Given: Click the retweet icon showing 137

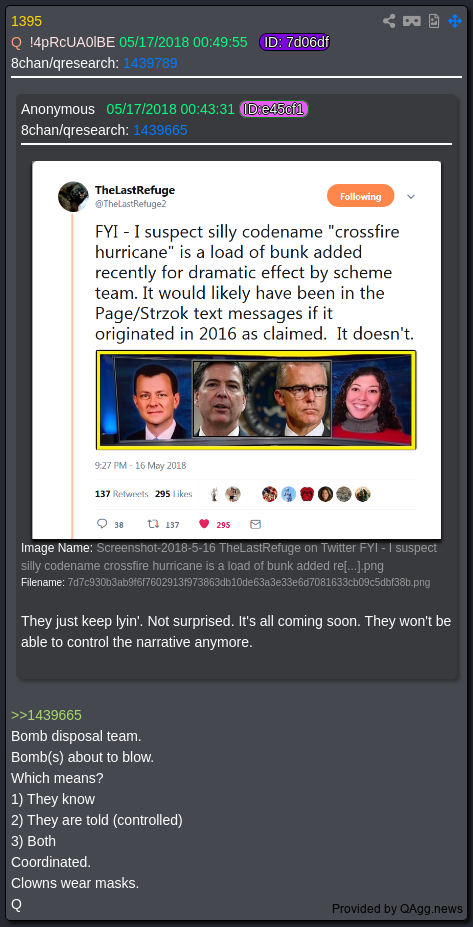Looking at the screenshot, I should pos(153,524).
